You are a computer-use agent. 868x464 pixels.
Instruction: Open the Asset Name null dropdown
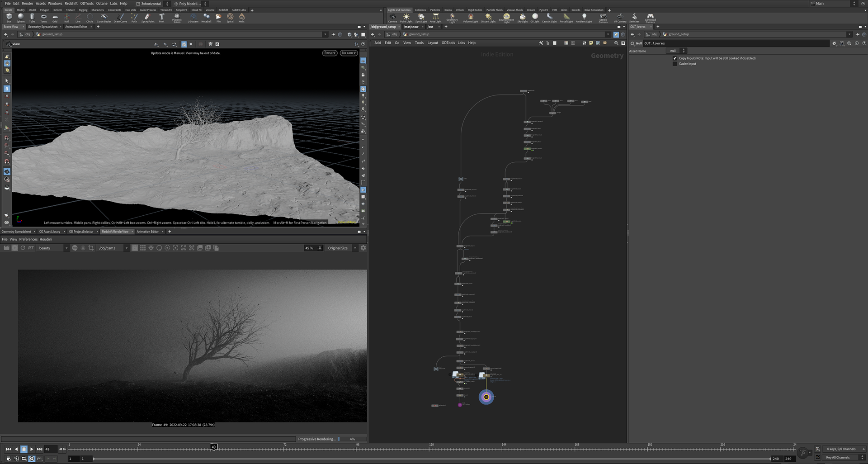677,51
